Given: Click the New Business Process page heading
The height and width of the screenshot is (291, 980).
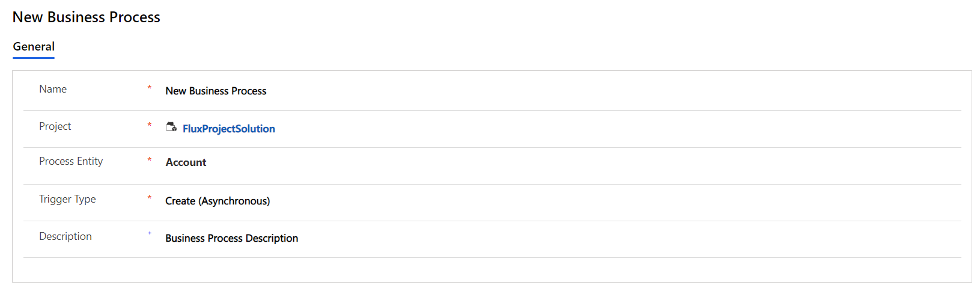Looking at the screenshot, I should point(87,17).
